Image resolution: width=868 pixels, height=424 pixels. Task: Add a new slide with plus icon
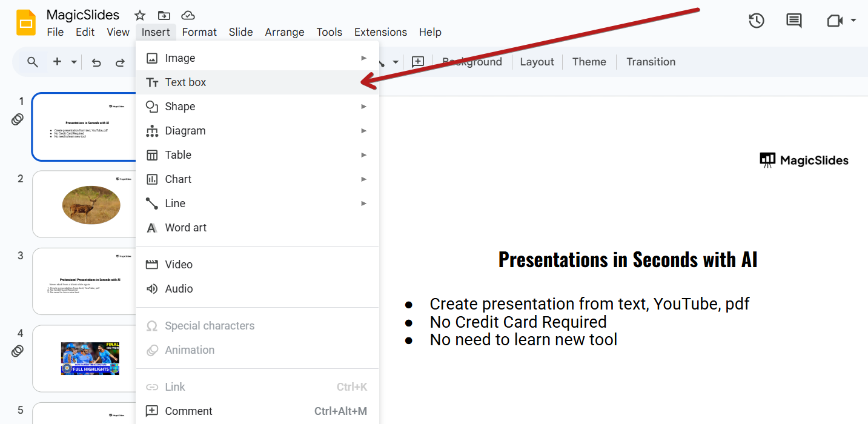pyautogui.click(x=57, y=62)
